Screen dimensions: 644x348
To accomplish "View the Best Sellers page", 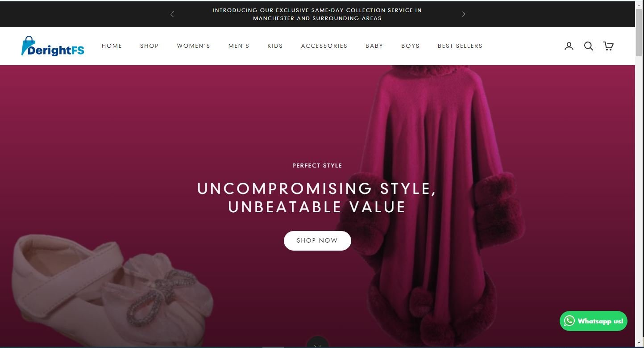I will coord(460,46).
